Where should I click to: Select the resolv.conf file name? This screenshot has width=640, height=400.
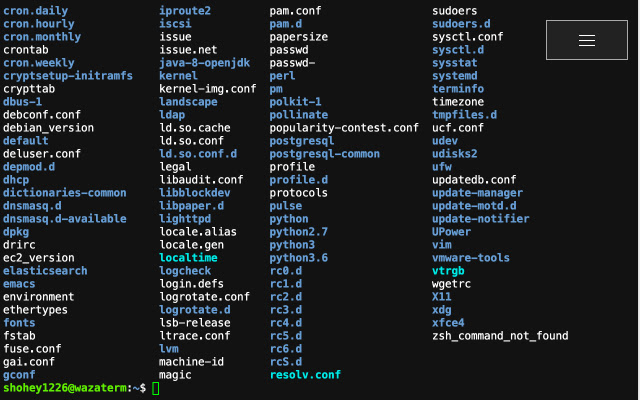click(305, 375)
